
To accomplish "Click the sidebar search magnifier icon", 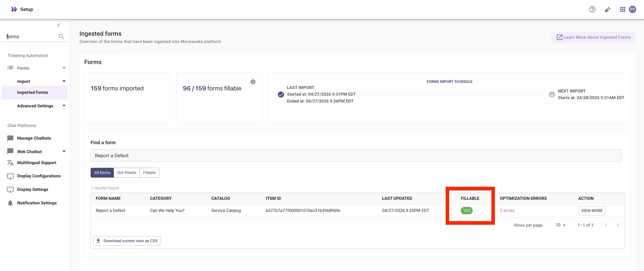I will pos(61,37).
